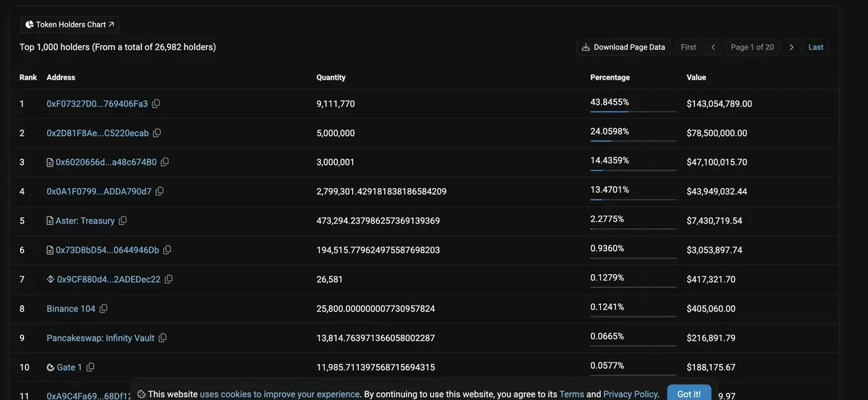Open the Terms link in cookie banner
The width and height of the screenshot is (868, 400).
click(571, 394)
